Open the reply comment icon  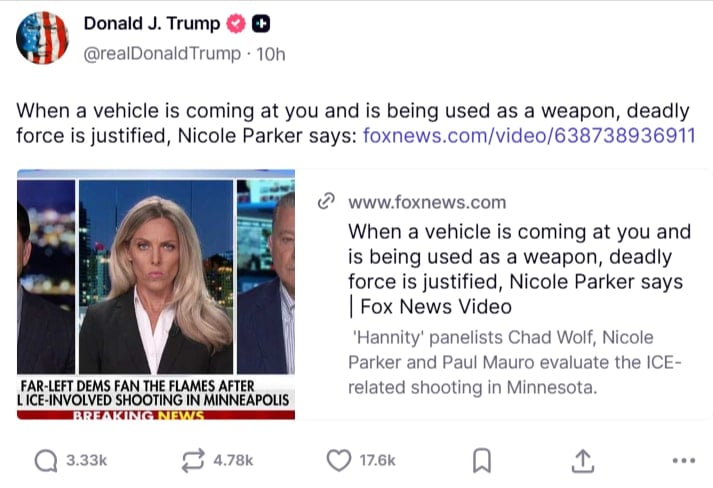tap(46, 461)
